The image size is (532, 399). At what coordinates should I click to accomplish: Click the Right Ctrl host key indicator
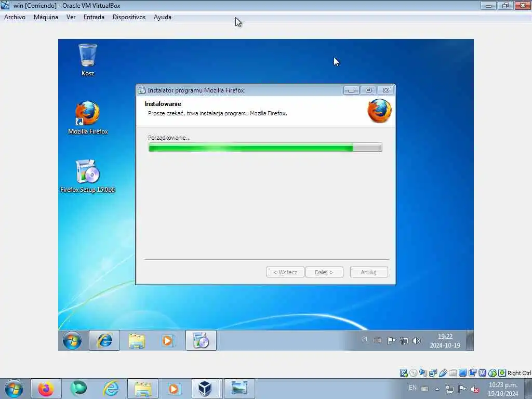519,373
